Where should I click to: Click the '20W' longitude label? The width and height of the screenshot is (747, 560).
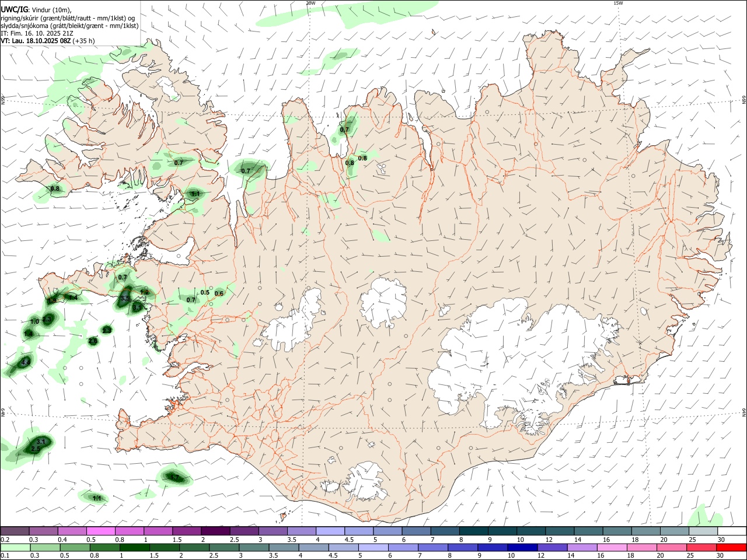pos(310,3)
